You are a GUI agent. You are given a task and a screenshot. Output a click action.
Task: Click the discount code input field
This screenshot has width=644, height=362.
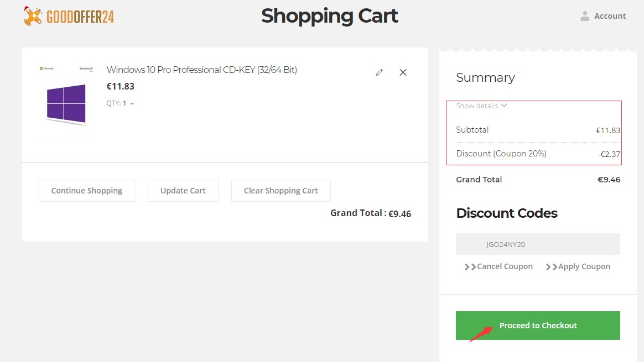point(538,244)
